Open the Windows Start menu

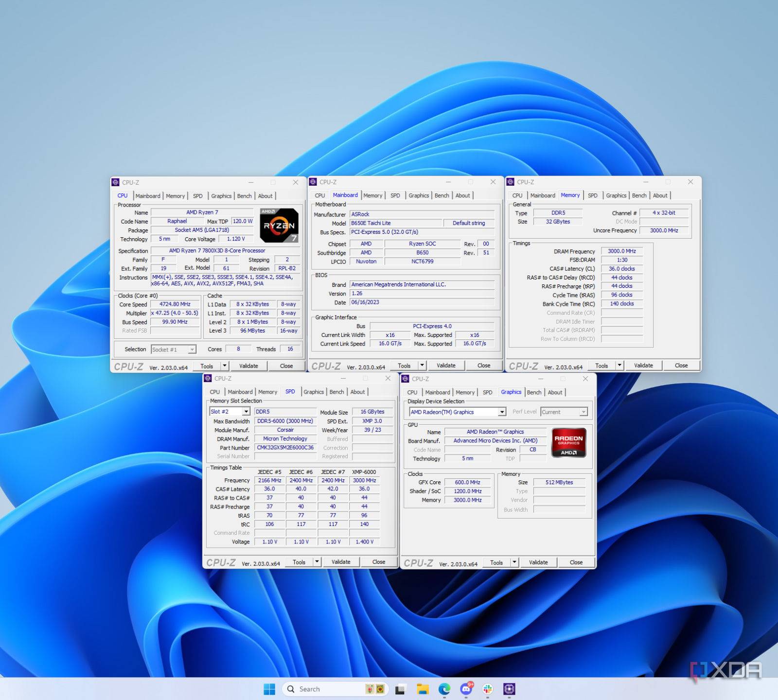269,689
